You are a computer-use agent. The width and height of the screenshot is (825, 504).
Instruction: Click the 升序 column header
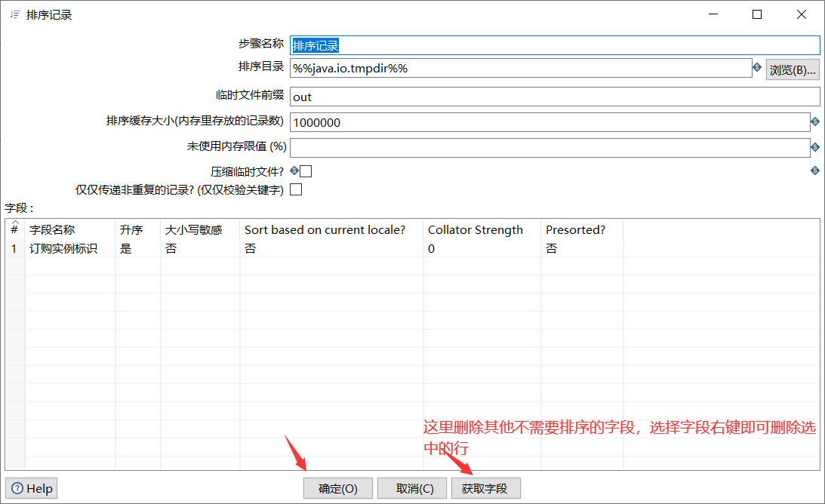pyautogui.click(x=138, y=230)
